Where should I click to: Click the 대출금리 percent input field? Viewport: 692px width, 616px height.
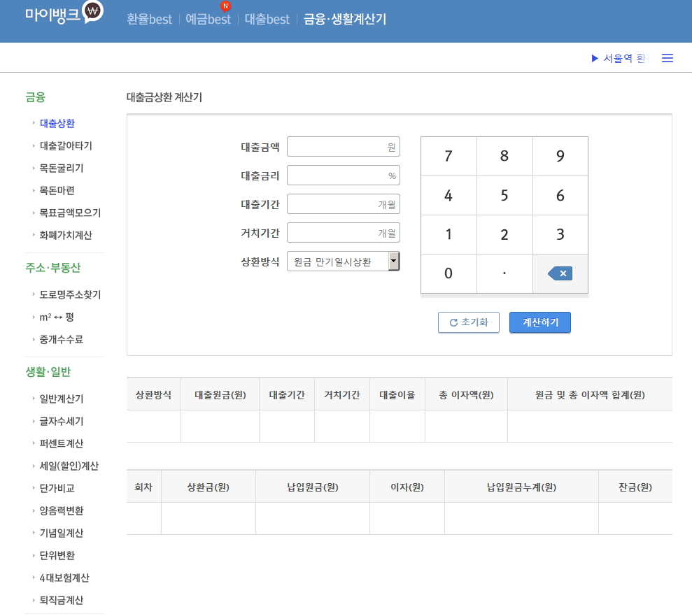coord(343,176)
